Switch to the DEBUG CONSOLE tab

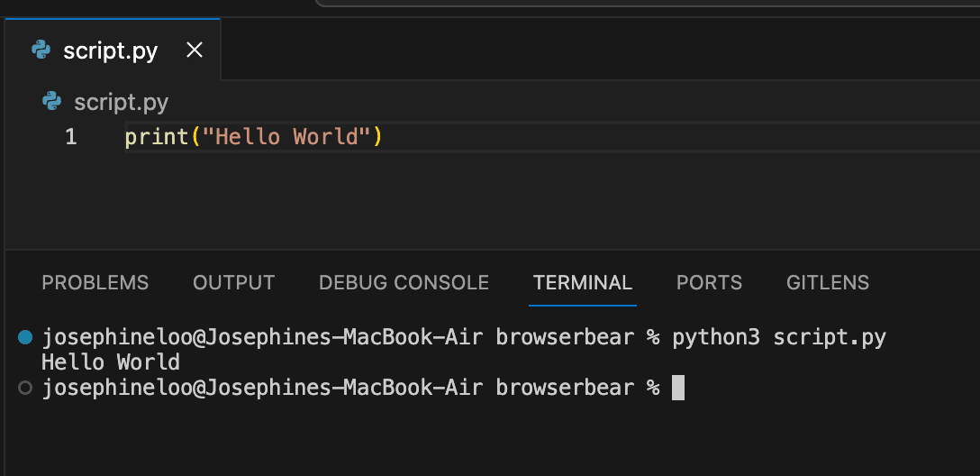(404, 283)
